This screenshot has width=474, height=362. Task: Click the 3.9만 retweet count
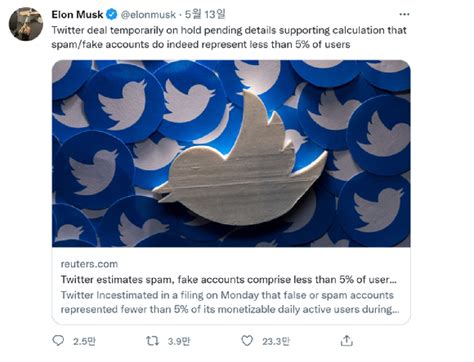coord(179,341)
